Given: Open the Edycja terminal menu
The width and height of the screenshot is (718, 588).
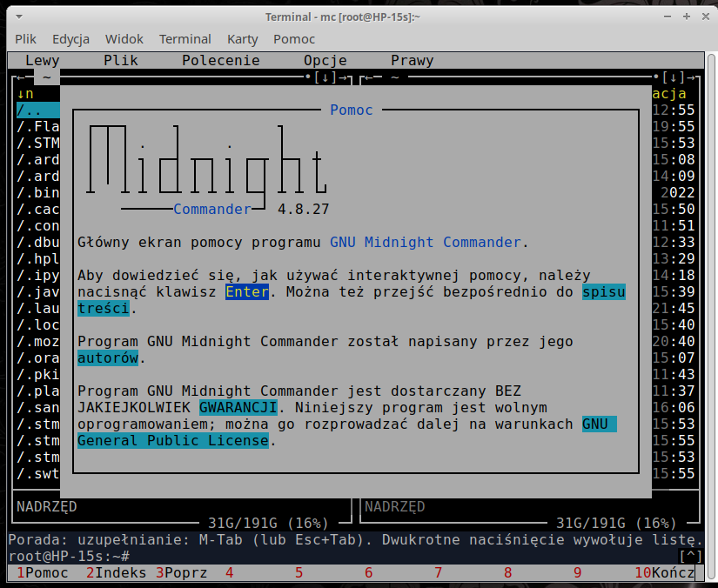Looking at the screenshot, I should (x=70, y=39).
